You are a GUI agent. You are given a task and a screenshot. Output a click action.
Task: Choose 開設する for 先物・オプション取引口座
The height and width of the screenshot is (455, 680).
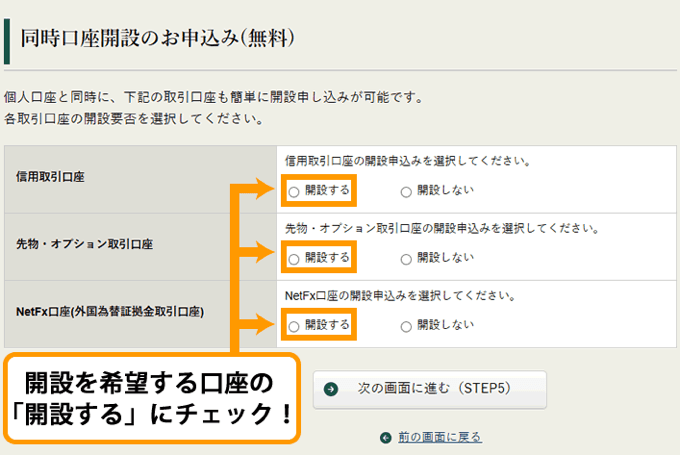[x=294, y=258]
